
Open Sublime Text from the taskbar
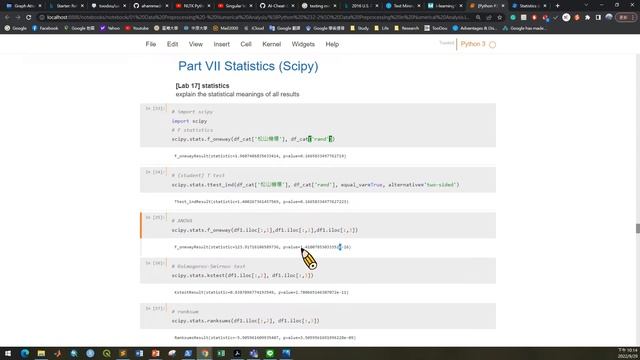click(x=123, y=353)
